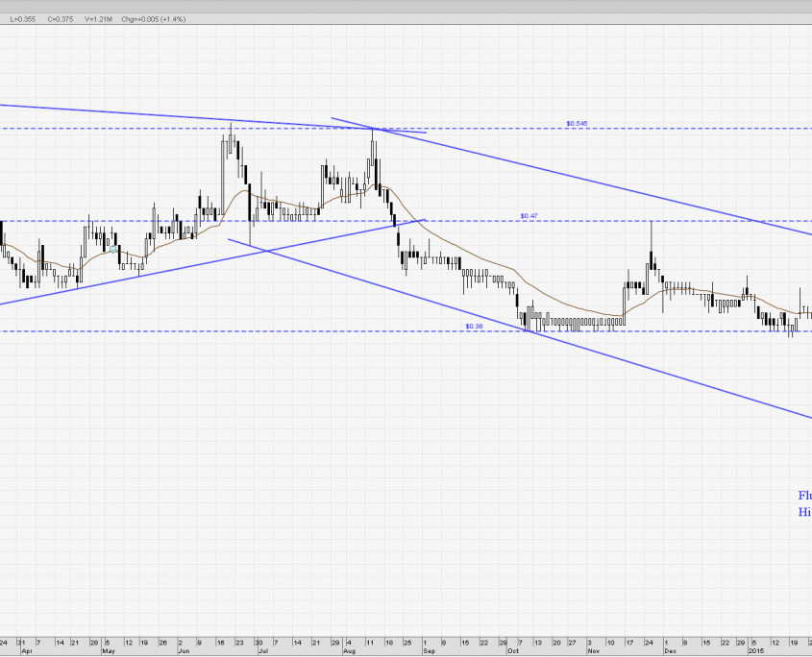
Task: Click the small teal marker near May candles
Action: click(x=112, y=249)
